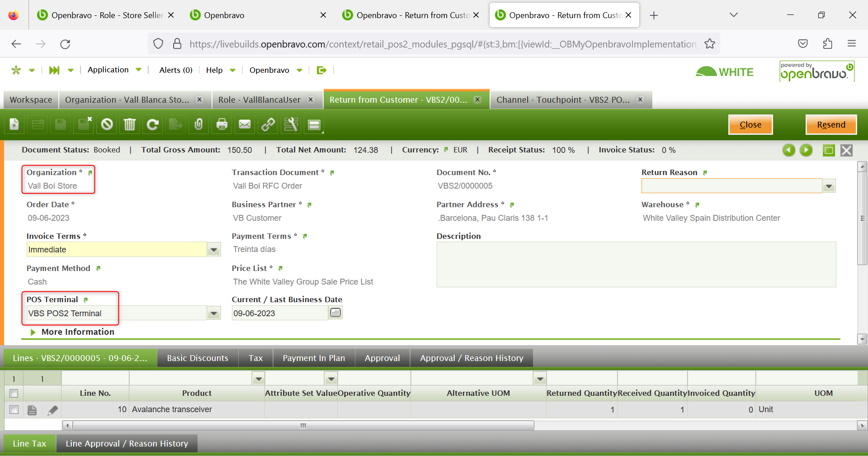Image resolution: width=868 pixels, height=456 pixels.
Task: Go to next record arrow
Action: (806, 150)
